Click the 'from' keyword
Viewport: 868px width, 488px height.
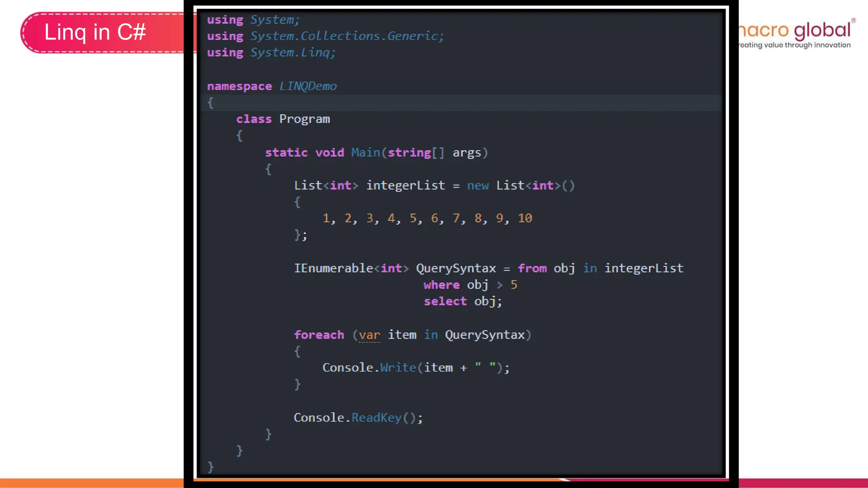coord(532,268)
